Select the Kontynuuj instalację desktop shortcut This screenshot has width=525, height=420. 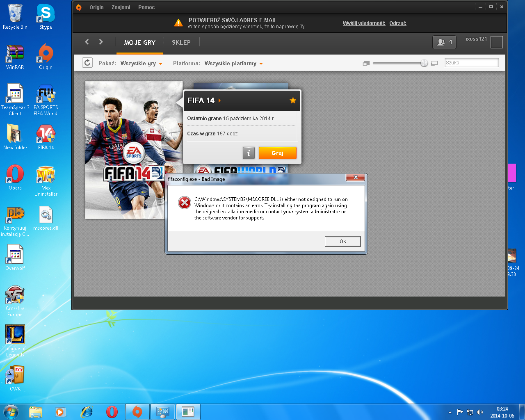[15, 221]
